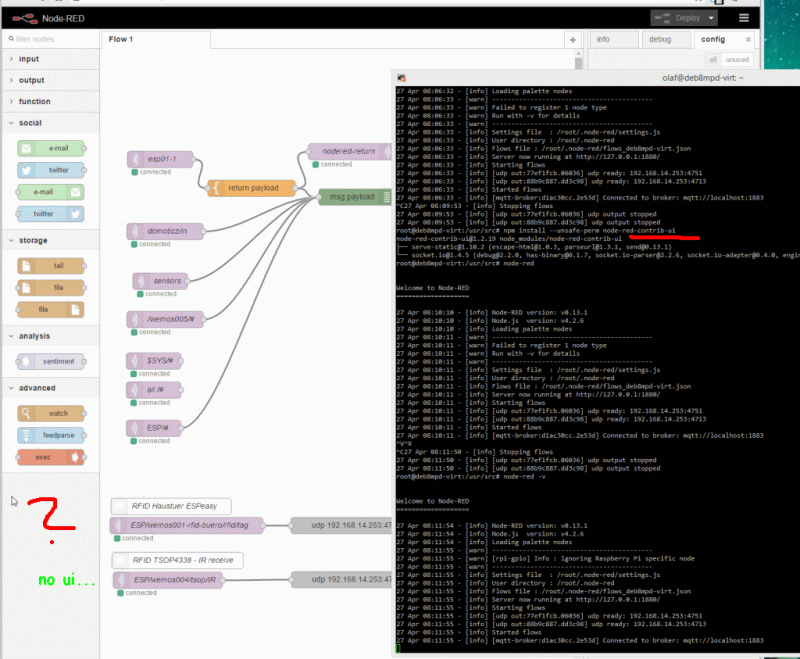Click the esp01-1 MQTT node

tap(160, 159)
